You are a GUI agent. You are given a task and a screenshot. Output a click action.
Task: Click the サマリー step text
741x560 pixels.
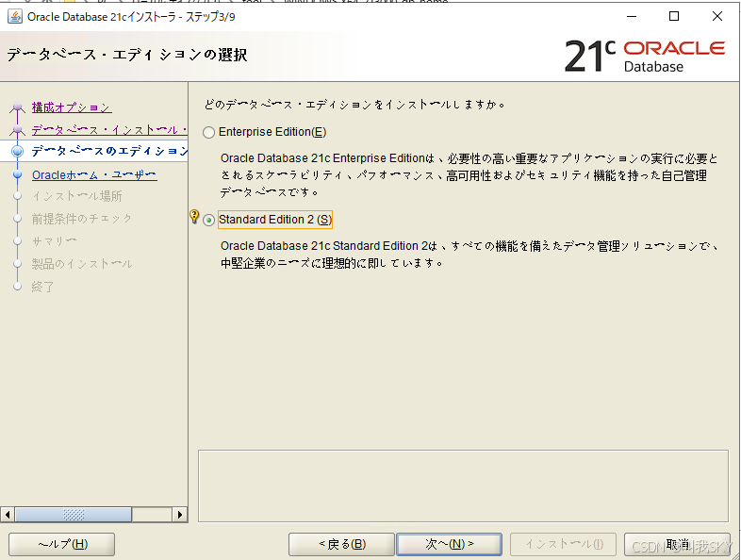54,241
